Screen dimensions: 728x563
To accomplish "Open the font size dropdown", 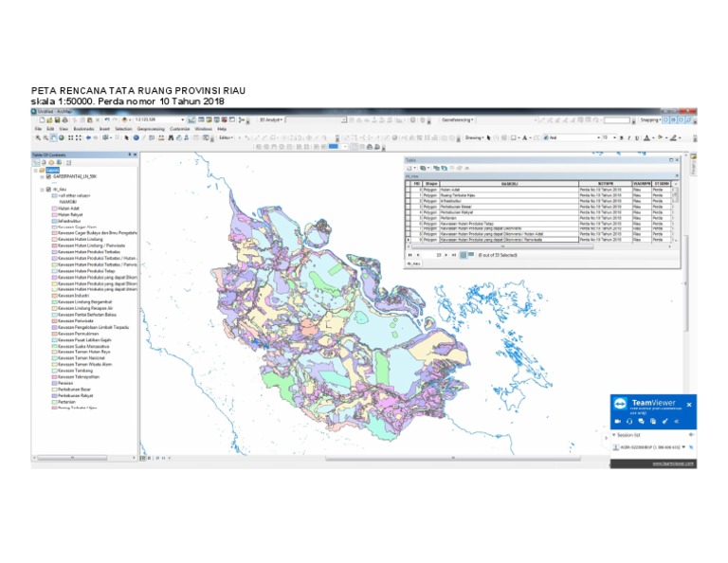I will [614, 137].
